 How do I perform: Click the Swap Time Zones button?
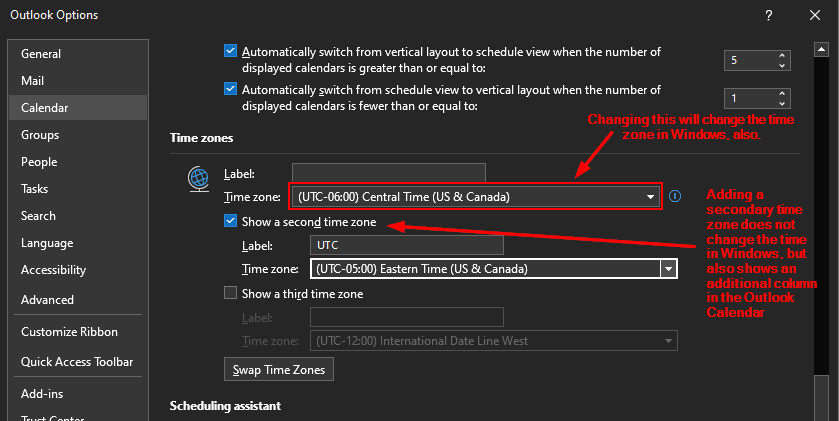tap(279, 370)
